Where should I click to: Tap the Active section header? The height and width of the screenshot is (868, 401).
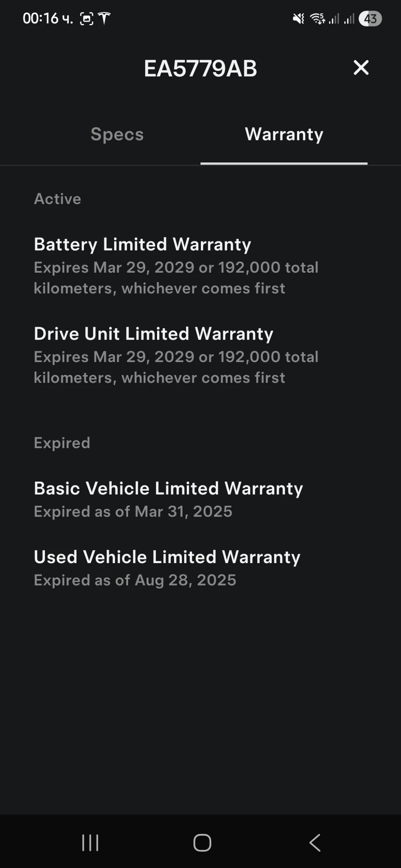click(x=58, y=199)
